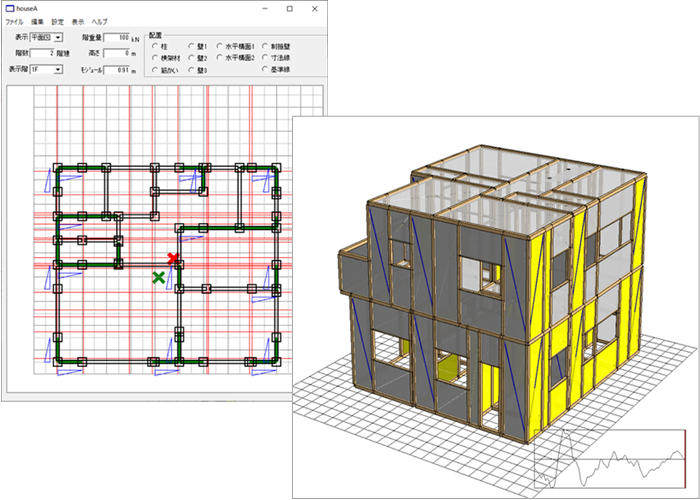
Task: Enable the 基準線 radio option
Action: point(264,71)
